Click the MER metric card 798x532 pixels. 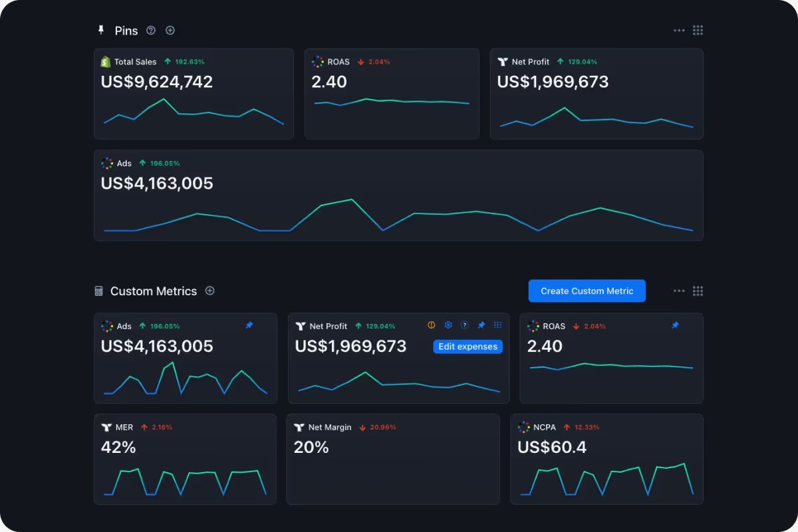(x=185, y=459)
